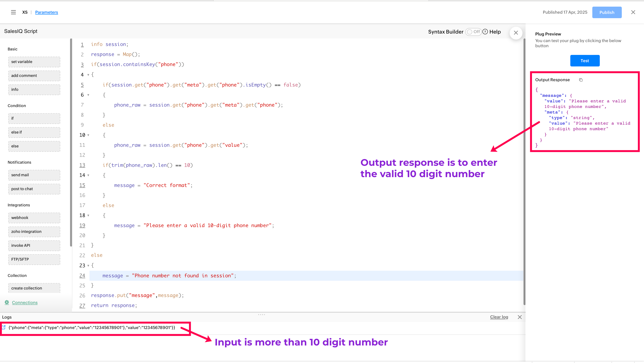
Task: Click the logs panel resize handle
Action: pos(261,315)
